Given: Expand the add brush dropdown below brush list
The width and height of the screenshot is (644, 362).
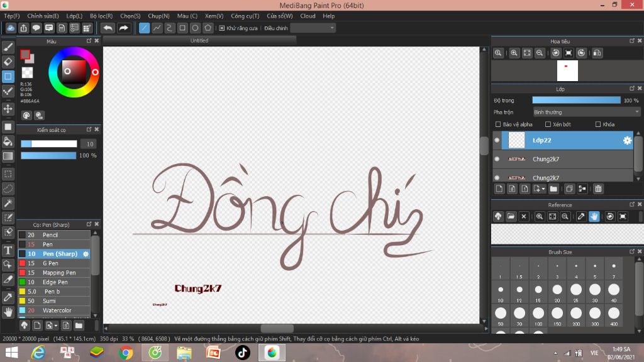Looking at the screenshot, I should [x=56, y=326].
